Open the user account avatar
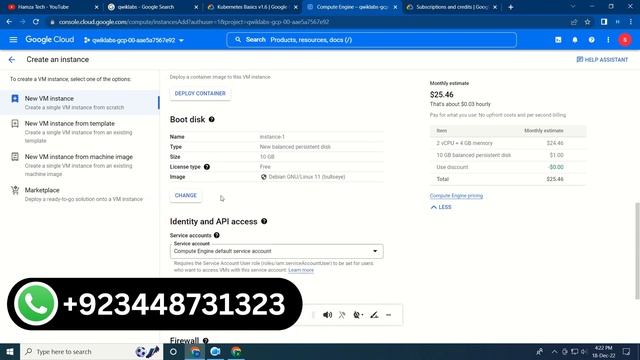This screenshot has width=640, height=360. click(x=625, y=40)
